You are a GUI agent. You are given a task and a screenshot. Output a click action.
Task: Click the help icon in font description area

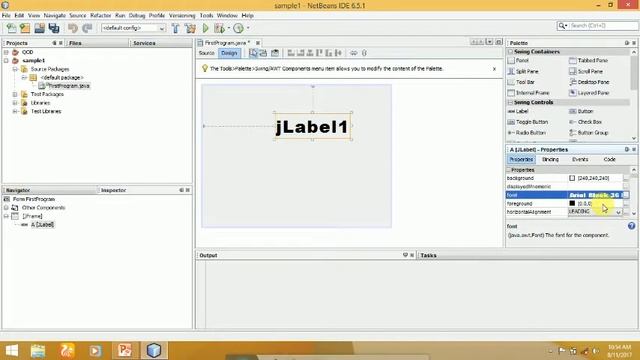click(631, 226)
